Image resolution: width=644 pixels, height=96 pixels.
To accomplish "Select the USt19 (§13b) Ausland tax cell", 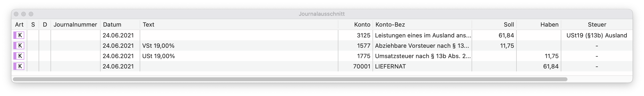I will click(x=597, y=35).
